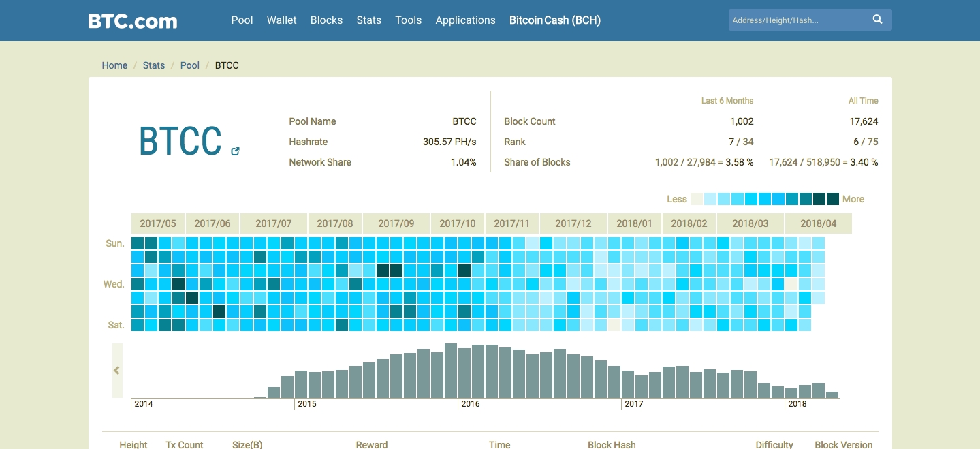Click the Last 6 Months column label
980x449 pixels.
[x=727, y=101]
